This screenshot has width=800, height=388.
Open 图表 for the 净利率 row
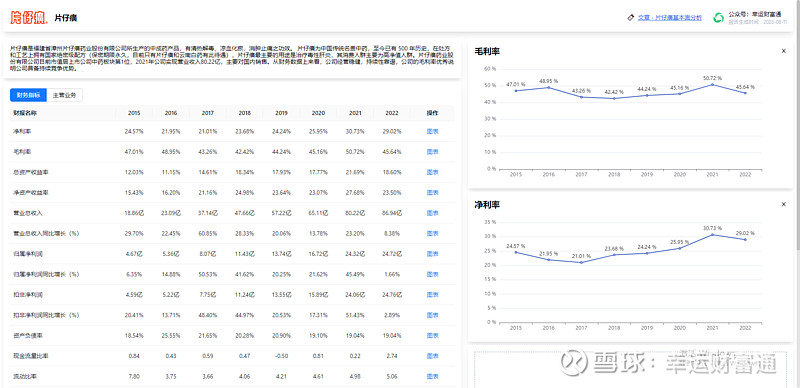[432, 131]
